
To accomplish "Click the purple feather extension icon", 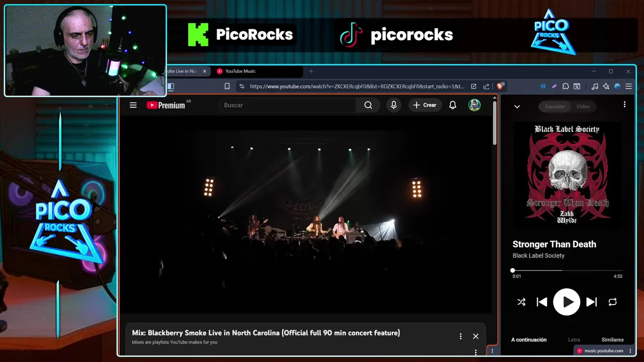I will [x=554, y=86].
